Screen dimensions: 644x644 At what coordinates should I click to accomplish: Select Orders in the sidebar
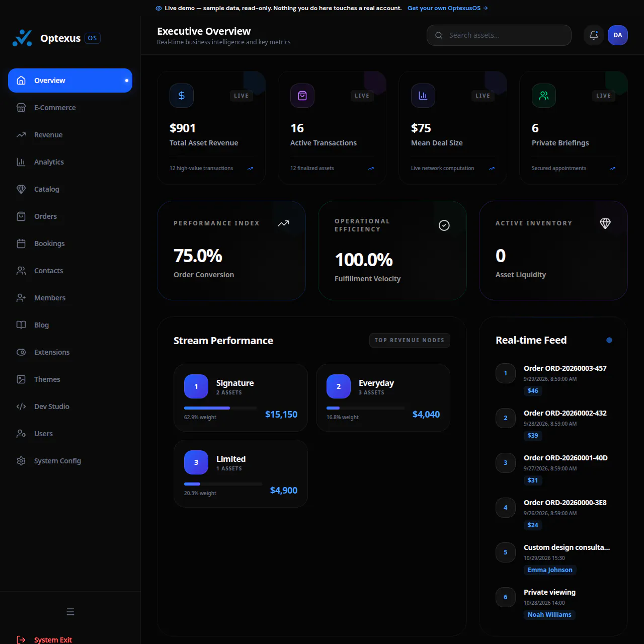[x=70, y=216]
